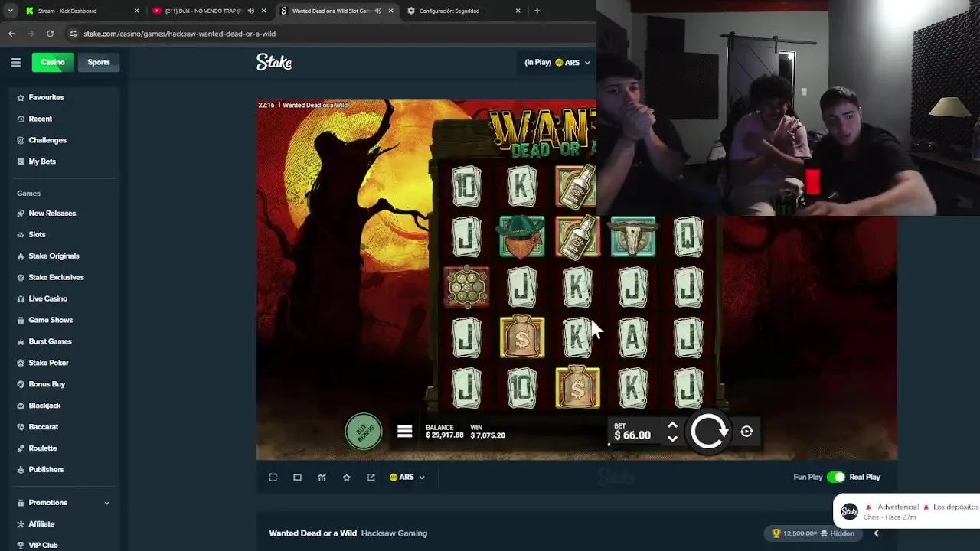This screenshot has height=551, width=980.
Task: Go to Live Casino
Action: click(47, 298)
